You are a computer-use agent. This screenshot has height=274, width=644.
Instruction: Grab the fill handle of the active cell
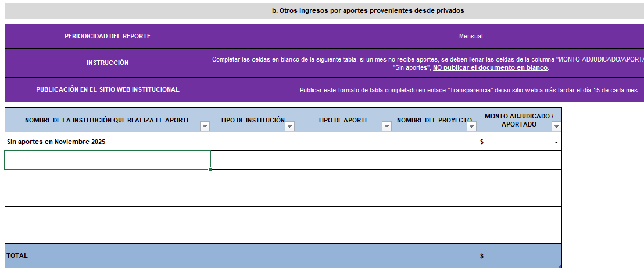pos(210,169)
